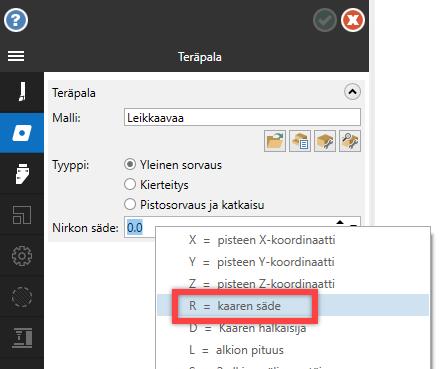Increase Nirkon säde with up arrow
This screenshot has height=369, width=440.
[x=340, y=222]
